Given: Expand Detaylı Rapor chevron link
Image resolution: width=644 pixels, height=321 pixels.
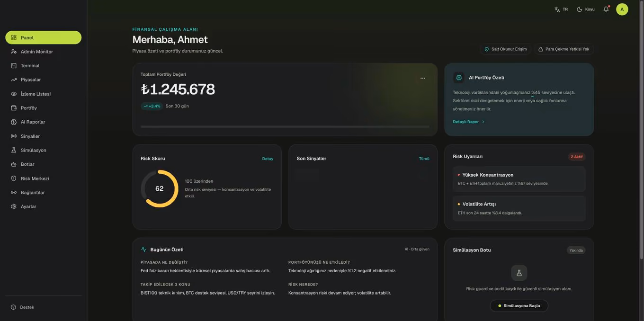Looking at the screenshot, I should [469, 122].
